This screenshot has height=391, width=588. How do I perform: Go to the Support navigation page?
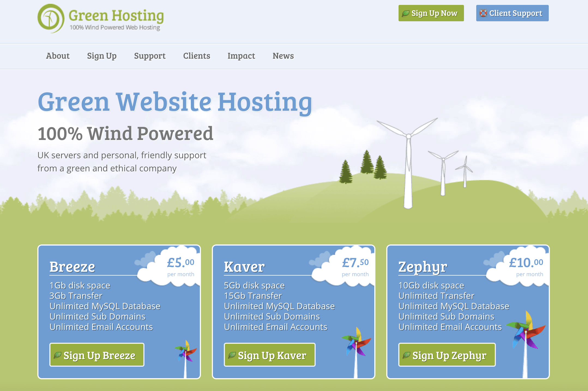pos(150,56)
